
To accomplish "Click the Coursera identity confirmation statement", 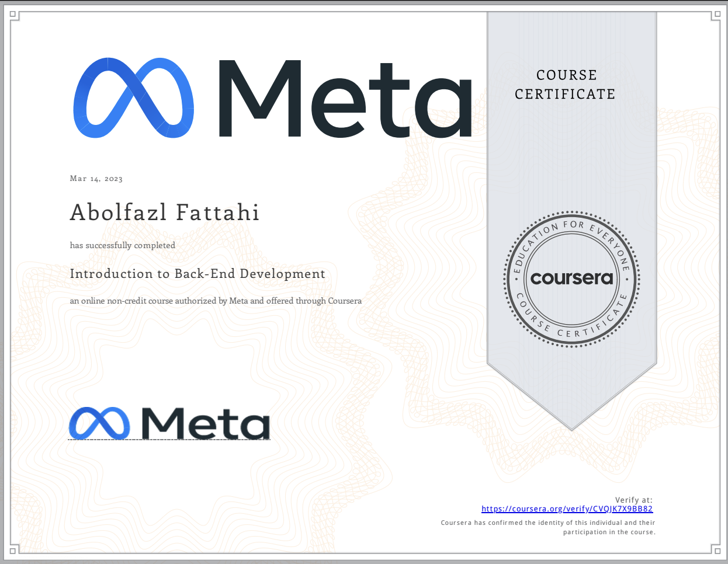I will point(548,527).
